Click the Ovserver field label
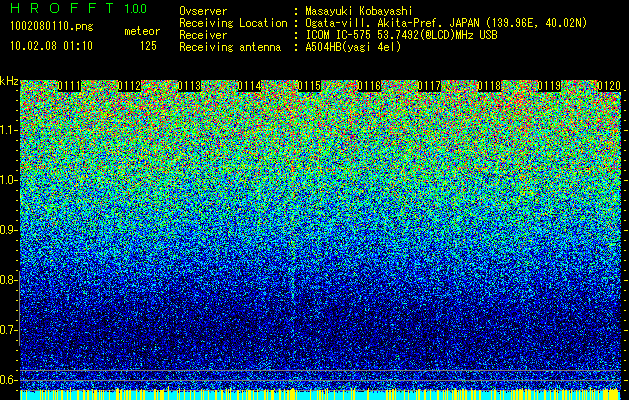This screenshot has width=629, height=400. pos(203,11)
